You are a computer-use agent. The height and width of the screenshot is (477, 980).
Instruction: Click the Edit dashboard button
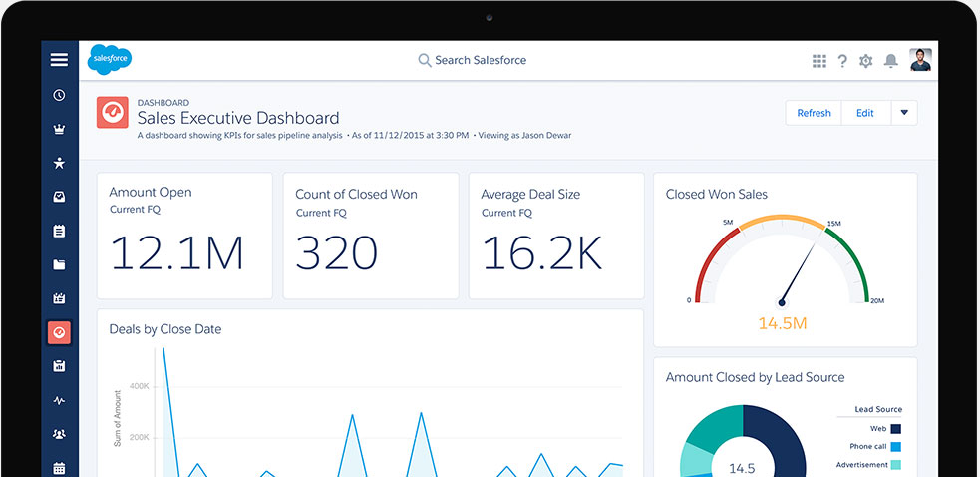(x=864, y=113)
